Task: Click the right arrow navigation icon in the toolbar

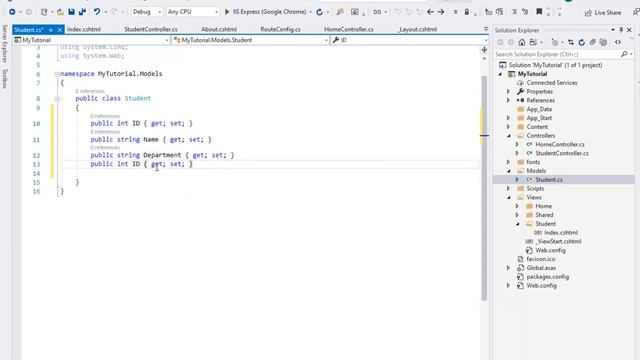Action: (441, 12)
